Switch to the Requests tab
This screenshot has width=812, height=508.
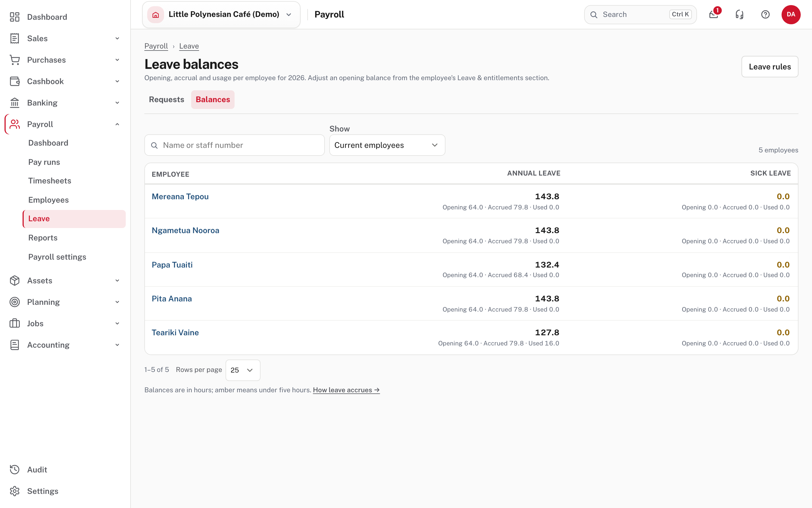(166, 99)
